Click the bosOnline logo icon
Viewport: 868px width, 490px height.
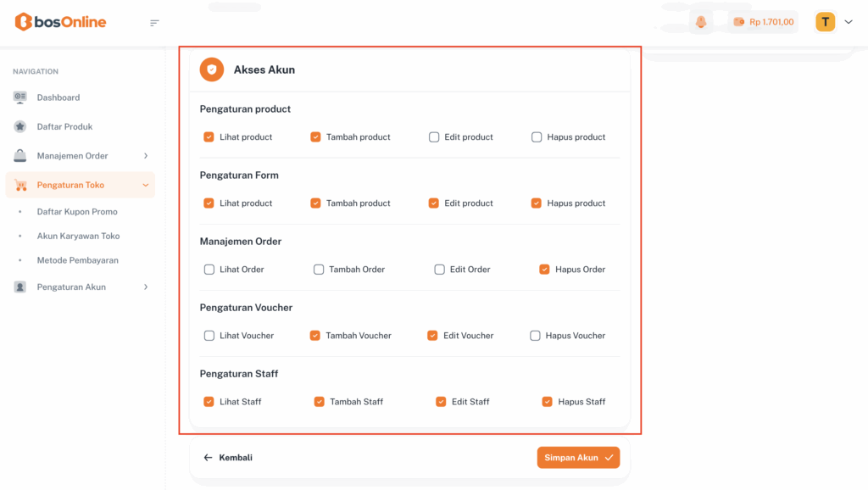23,22
